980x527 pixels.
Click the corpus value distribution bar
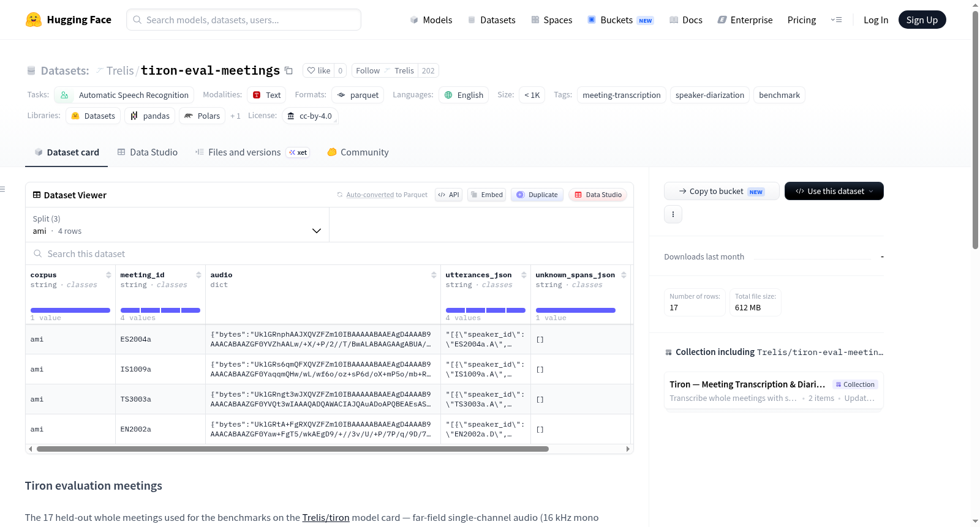(70, 310)
